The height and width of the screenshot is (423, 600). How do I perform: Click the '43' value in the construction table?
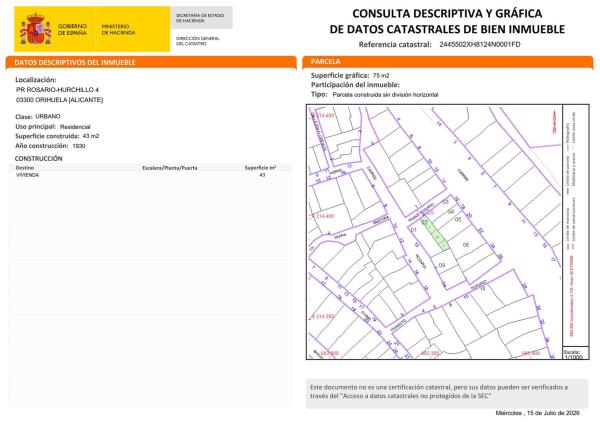(x=262, y=175)
